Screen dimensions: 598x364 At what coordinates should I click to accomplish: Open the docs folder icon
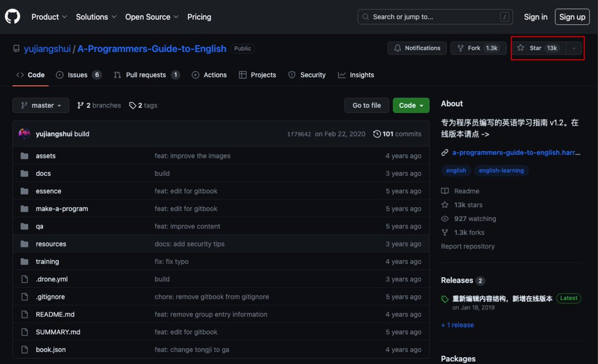(x=24, y=174)
